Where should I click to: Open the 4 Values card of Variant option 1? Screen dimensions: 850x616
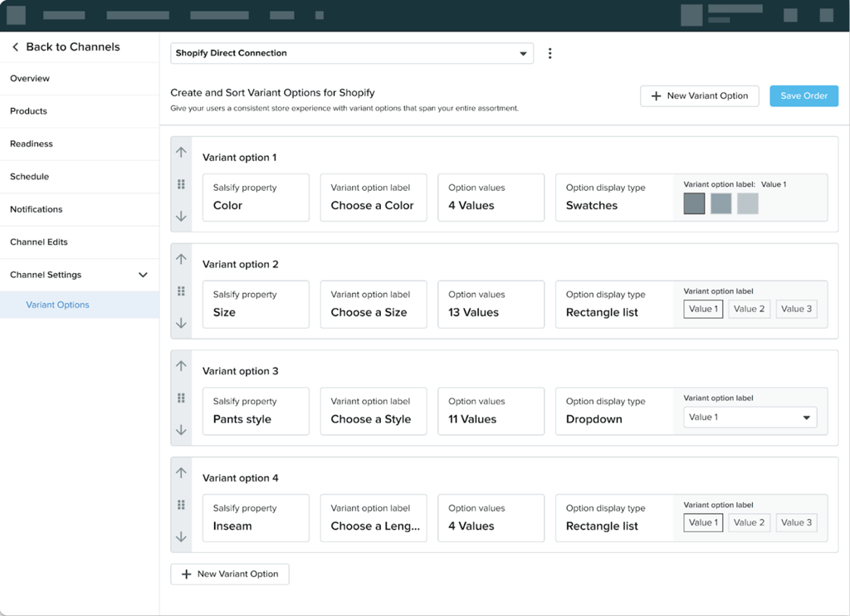tap(491, 198)
